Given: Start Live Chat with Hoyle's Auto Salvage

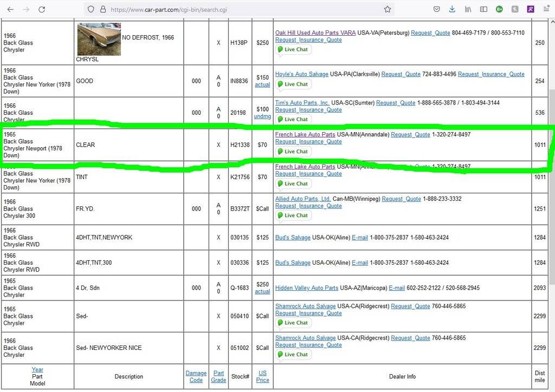Looking at the screenshot, I should (x=293, y=84).
